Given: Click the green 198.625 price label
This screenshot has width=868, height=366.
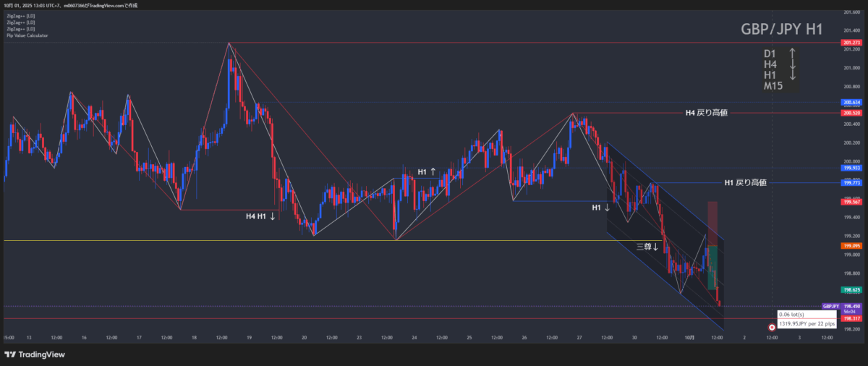Looking at the screenshot, I should coord(851,289).
